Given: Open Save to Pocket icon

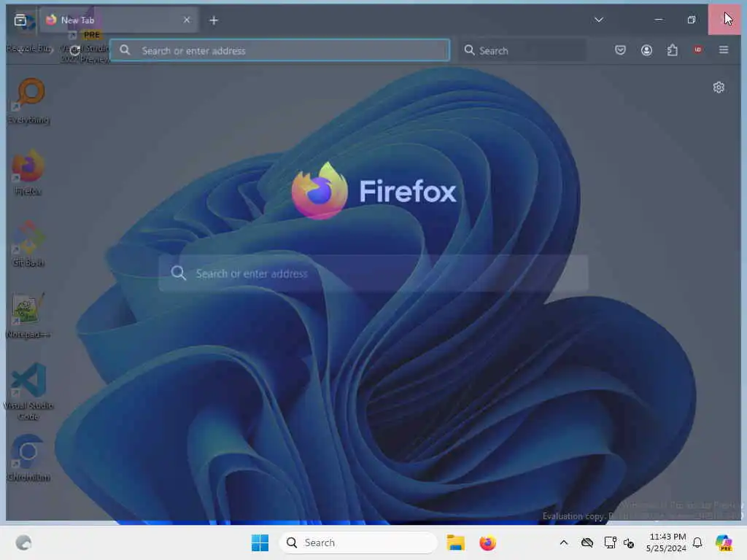Looking at the screenshot, I should pyautogui.click(x=620, y=50).
